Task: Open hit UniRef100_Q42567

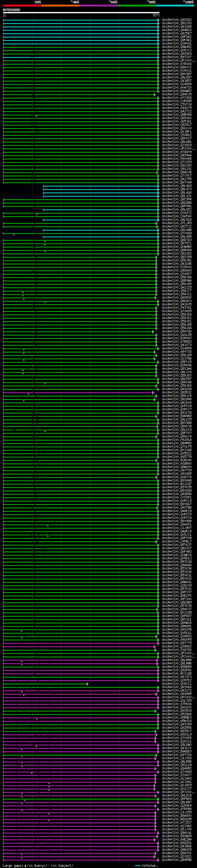Action: (x=177, y=33)
